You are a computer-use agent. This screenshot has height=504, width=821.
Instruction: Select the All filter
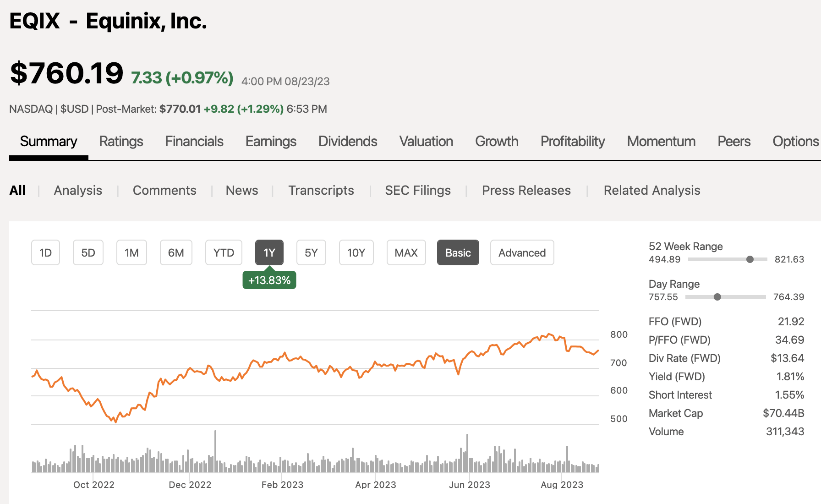tap(17, 190)
